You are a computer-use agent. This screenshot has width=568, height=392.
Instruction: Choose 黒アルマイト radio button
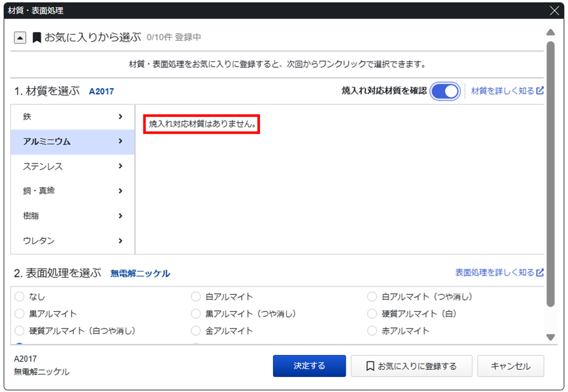click(20, 314)
